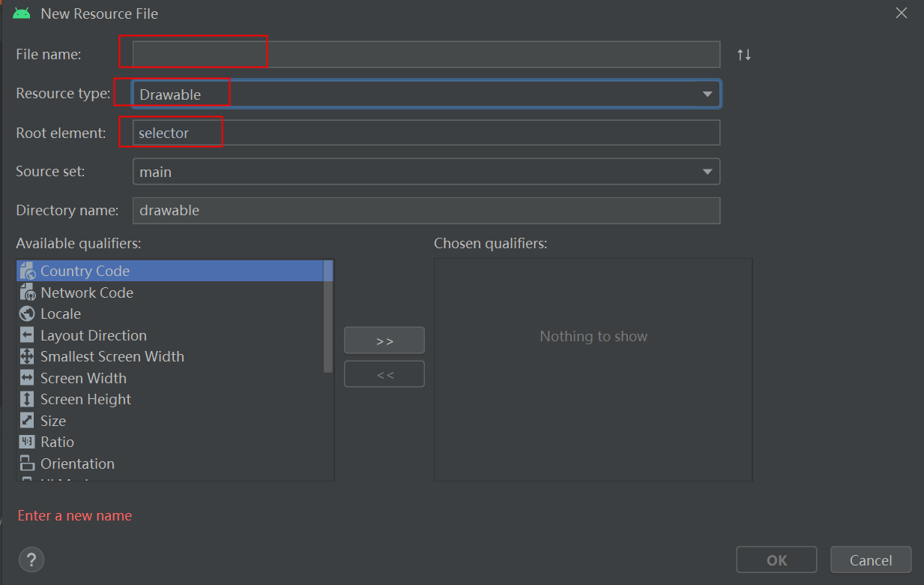Viewport: 924px width, 585px height.
Task: Click the sort order arrows icon
Action: click(743, 53)
